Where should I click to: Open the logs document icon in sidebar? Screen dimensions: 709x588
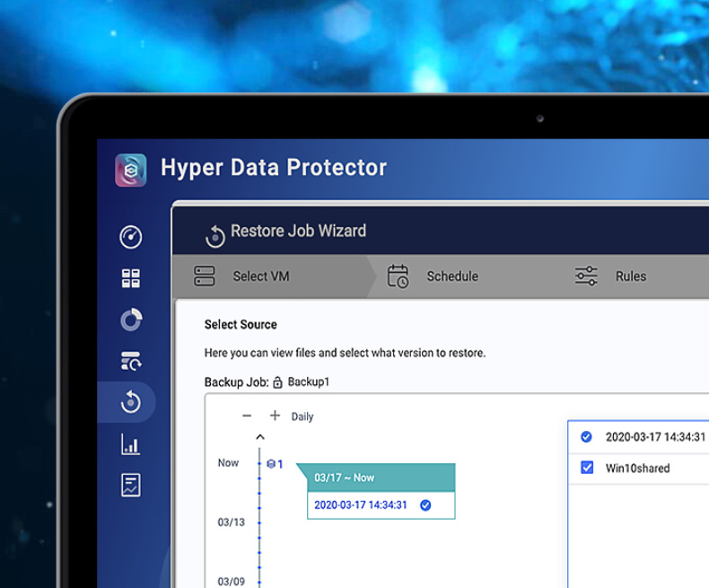coord(131,485)
